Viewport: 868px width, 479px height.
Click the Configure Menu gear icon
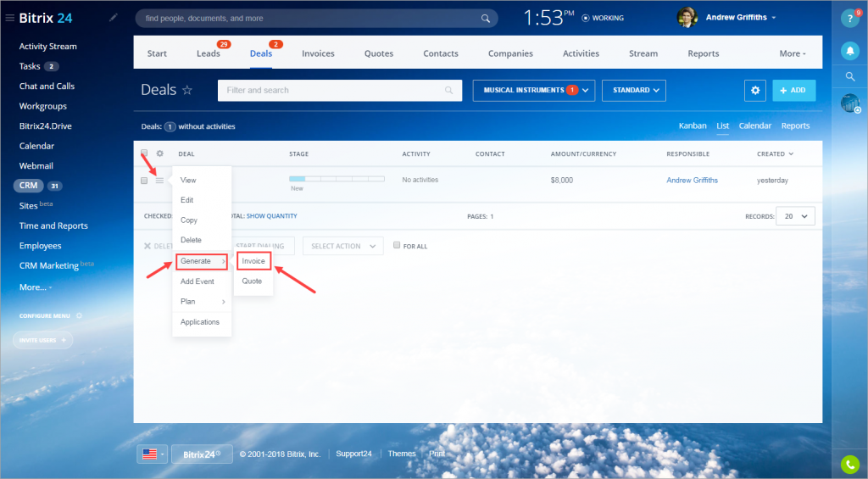pyautogui.click(x=79, y=315)
